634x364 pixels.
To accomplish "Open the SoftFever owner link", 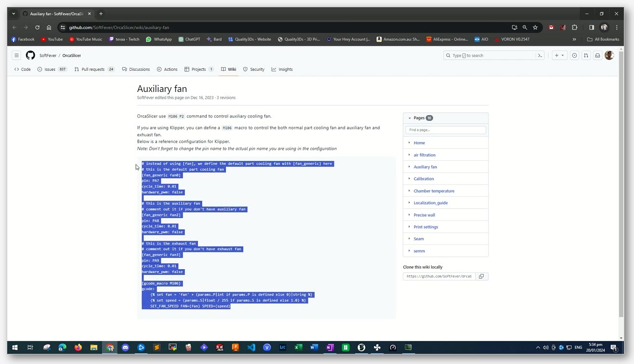I will 48,55.
